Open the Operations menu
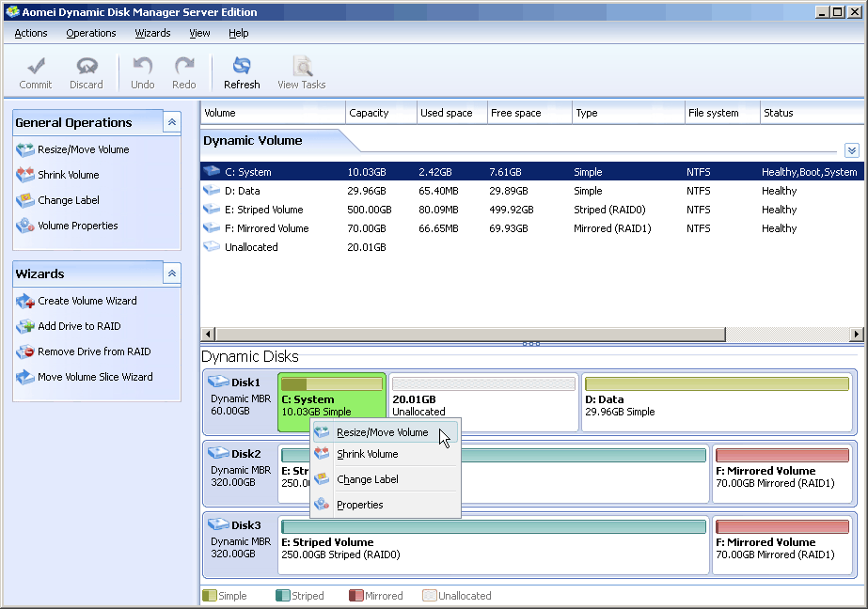The image size is (868, 609). pos(90,33)
